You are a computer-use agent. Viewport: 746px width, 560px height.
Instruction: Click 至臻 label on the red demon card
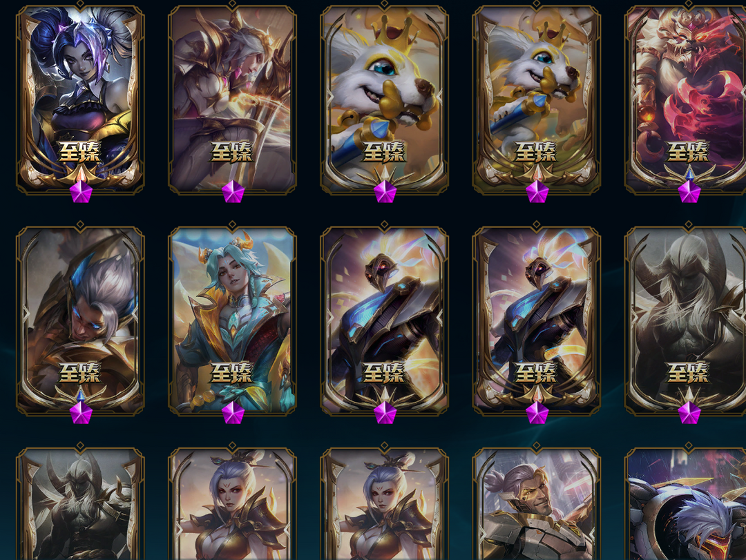(687, 151)
